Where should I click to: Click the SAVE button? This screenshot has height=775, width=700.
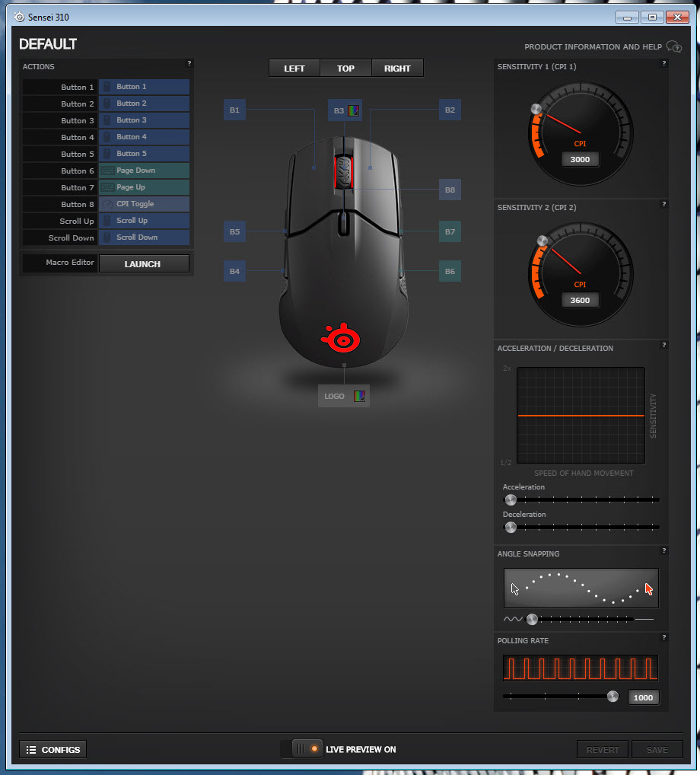[x=657, y=750]
